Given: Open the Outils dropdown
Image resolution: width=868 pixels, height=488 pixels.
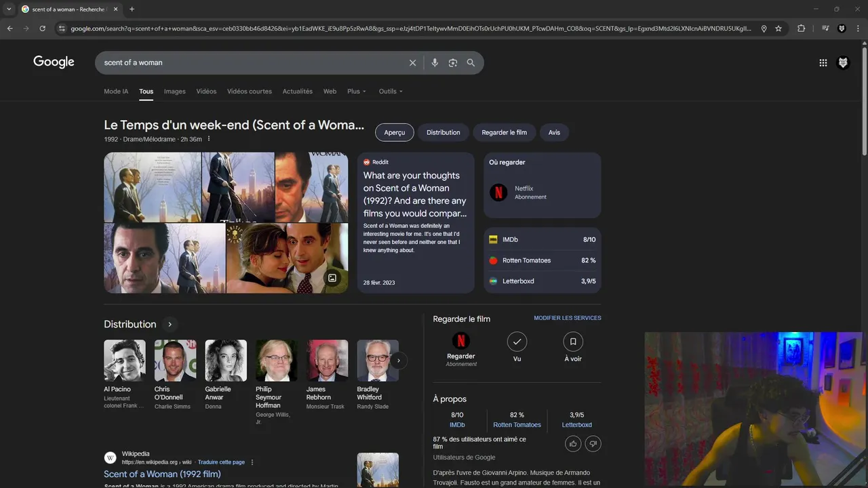Looking at the screenshot, I should point(391,91).
